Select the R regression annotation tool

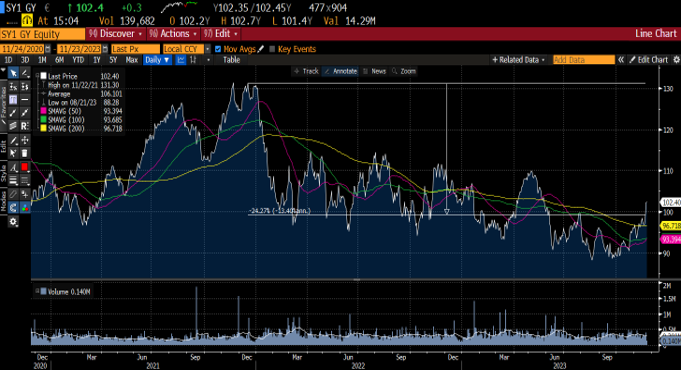25,126
